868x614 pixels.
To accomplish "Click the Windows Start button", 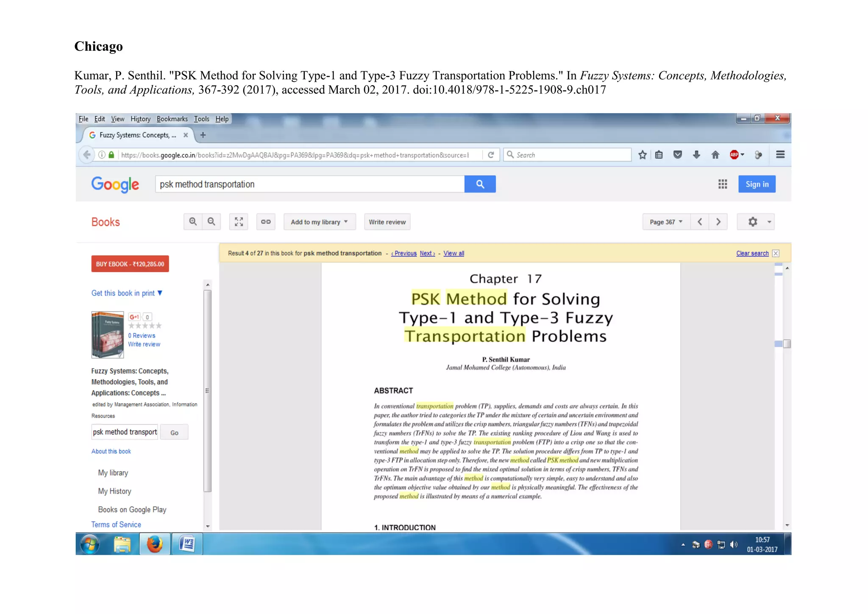I will (90, 544).
